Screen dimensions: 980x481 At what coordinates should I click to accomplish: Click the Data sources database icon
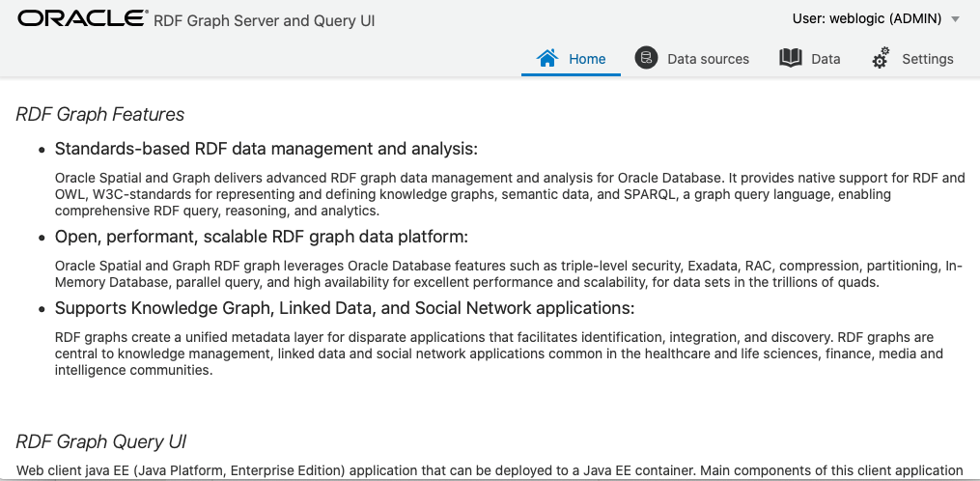(646, 58)
